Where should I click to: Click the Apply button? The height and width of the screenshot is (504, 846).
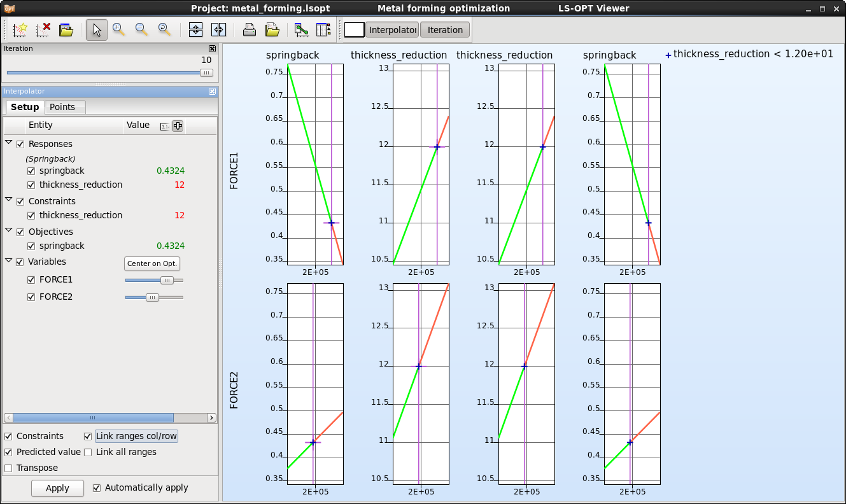pyautogui.click(x=57, y=488)
